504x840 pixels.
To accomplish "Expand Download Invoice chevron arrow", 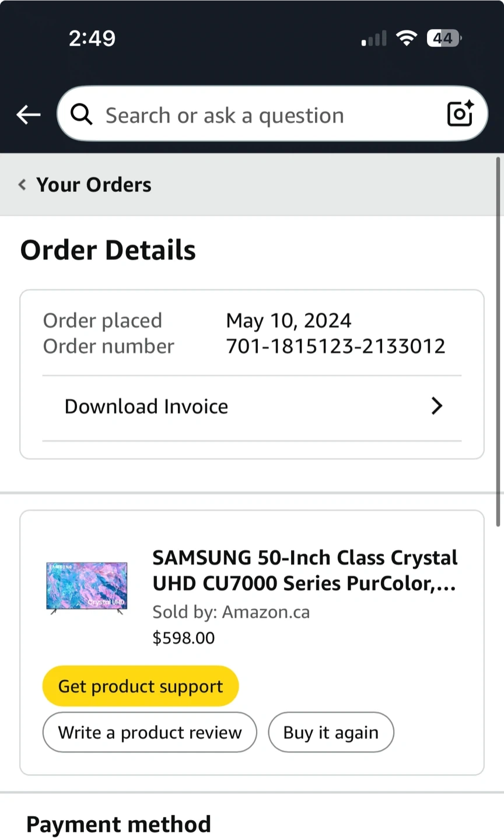I will tap(437, 406).
